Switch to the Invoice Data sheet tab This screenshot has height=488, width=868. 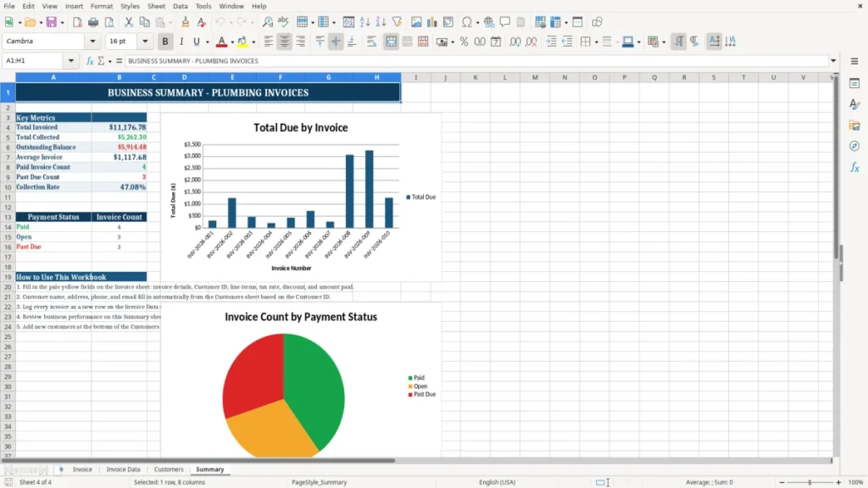[x=123, y=469]
